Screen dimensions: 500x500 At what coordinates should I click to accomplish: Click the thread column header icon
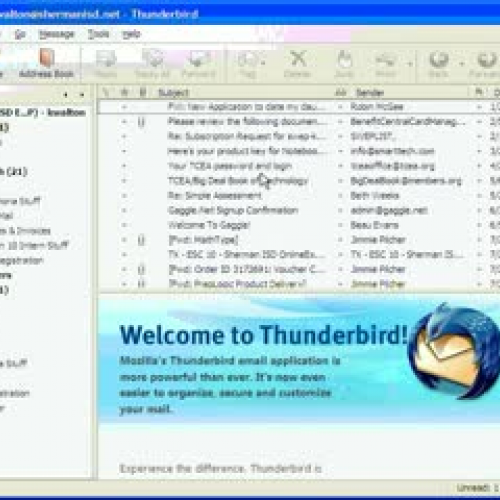[x=106, y=92]
